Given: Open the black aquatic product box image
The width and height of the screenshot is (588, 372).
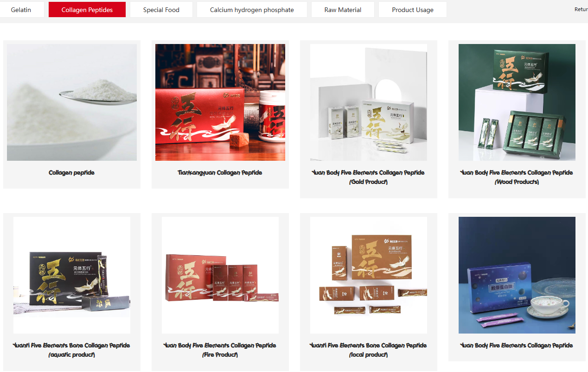Looking at the screenshot, I should [x=72, y=275].
